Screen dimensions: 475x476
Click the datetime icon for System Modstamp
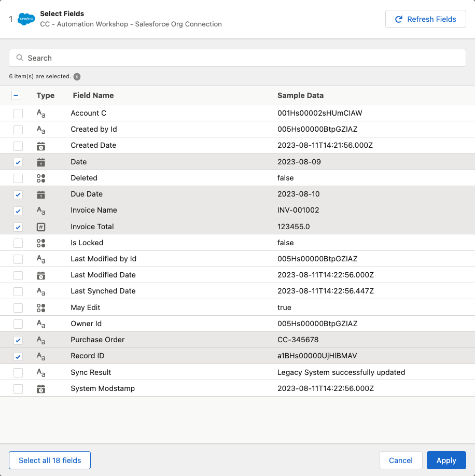(41, 389)
